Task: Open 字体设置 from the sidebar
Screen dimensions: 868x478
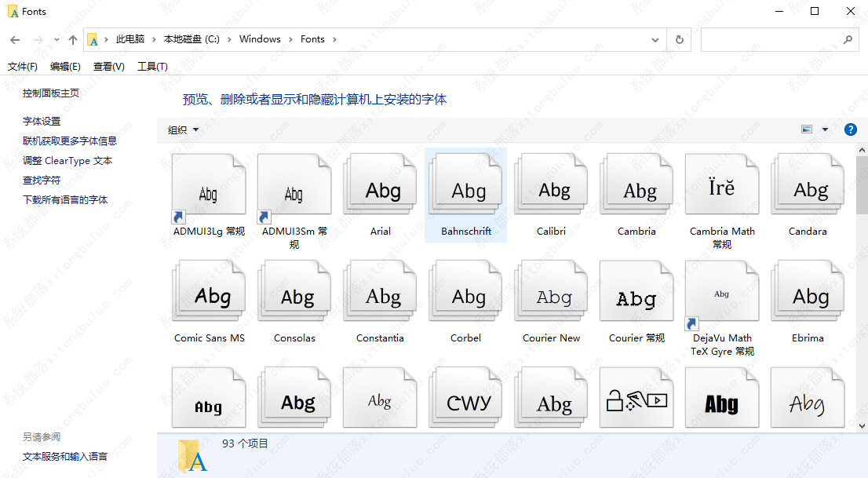Action: pyautogui.click(x=41, y=121)
